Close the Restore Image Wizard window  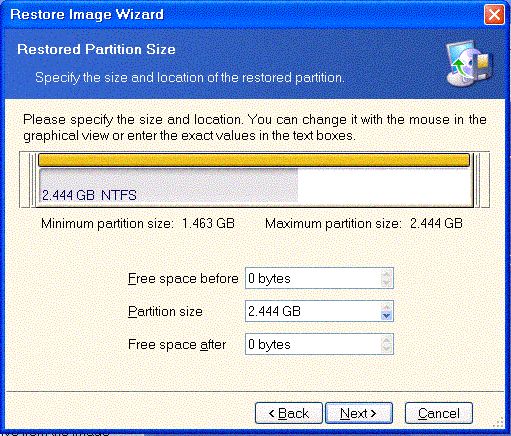coord(494,15)
